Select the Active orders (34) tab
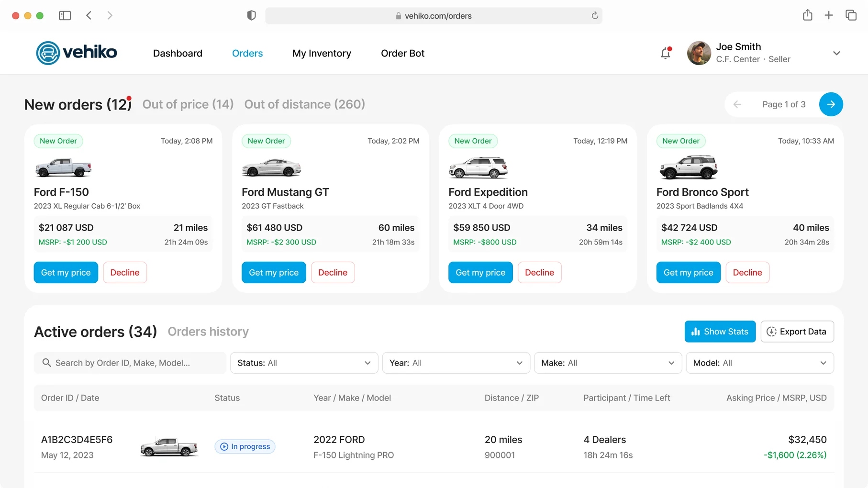This screenshot has height=488, width=868. point(96,332)
